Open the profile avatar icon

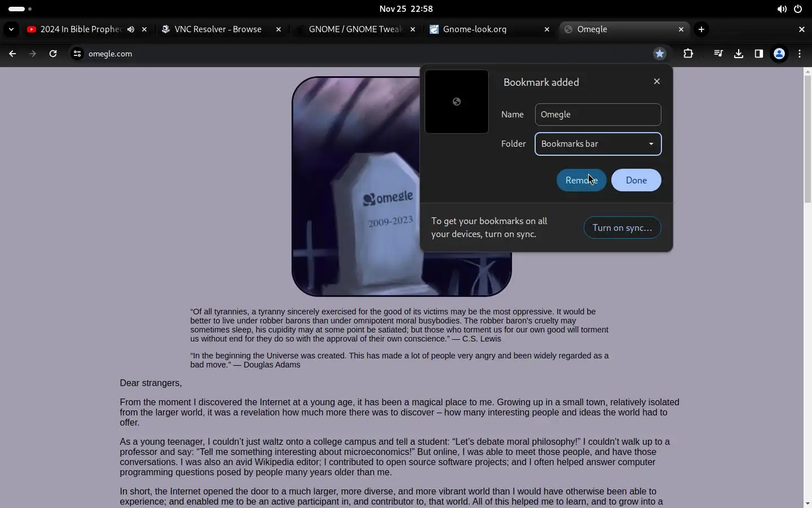click(x=779, y=54)
